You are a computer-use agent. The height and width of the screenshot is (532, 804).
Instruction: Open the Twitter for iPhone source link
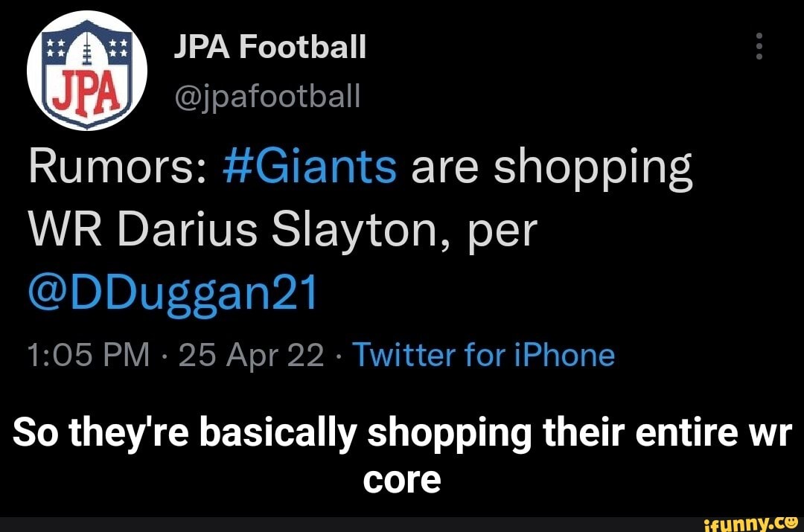(x=484, y=355)
